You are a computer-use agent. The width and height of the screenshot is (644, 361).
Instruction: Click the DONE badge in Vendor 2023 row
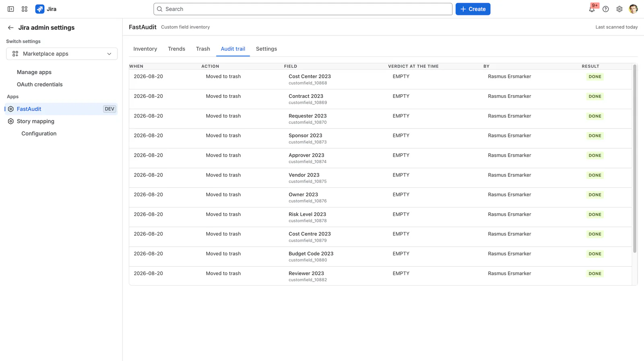point(595,175)
